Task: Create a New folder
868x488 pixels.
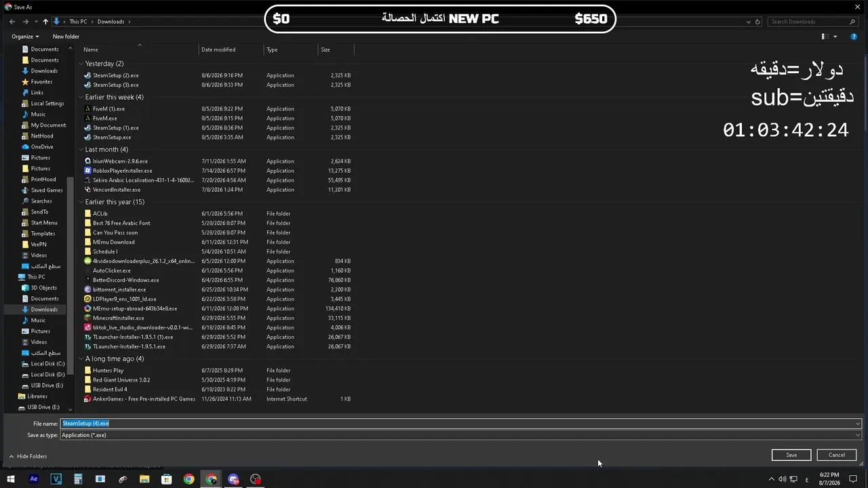Action: click(66, 37)
